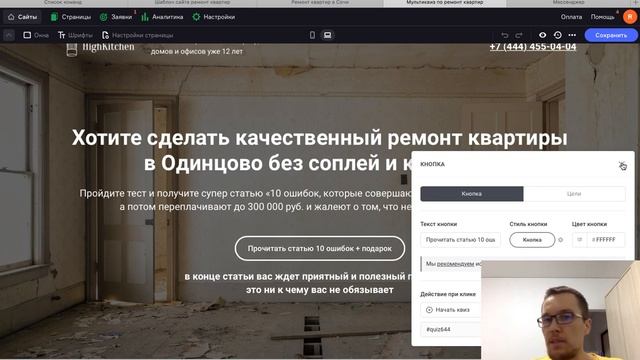
Task: Open the Настройки section
Action: (213, 17)
